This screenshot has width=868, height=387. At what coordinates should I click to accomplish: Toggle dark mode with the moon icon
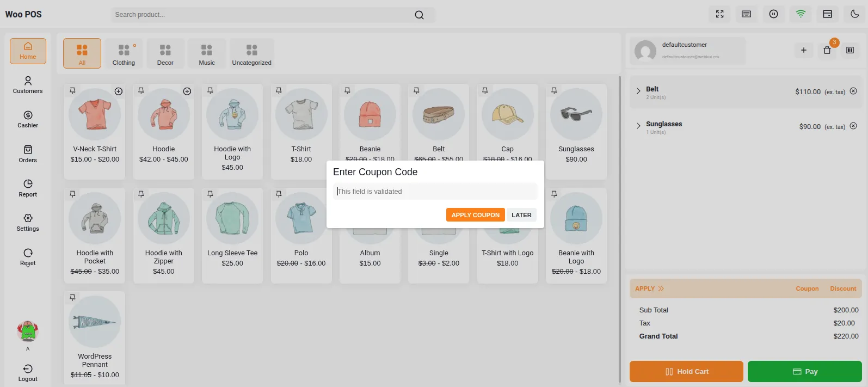(x=854, y=14)
